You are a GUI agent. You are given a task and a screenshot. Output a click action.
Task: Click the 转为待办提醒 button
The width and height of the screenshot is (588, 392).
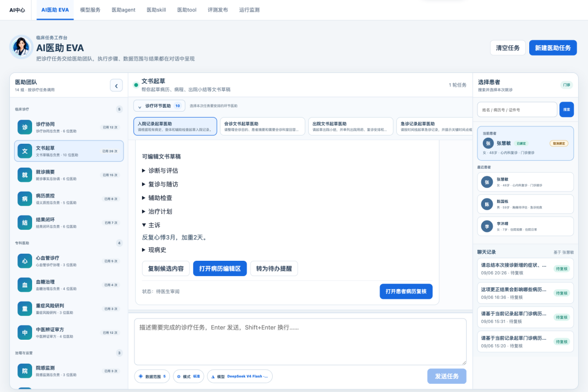point(274,268)
